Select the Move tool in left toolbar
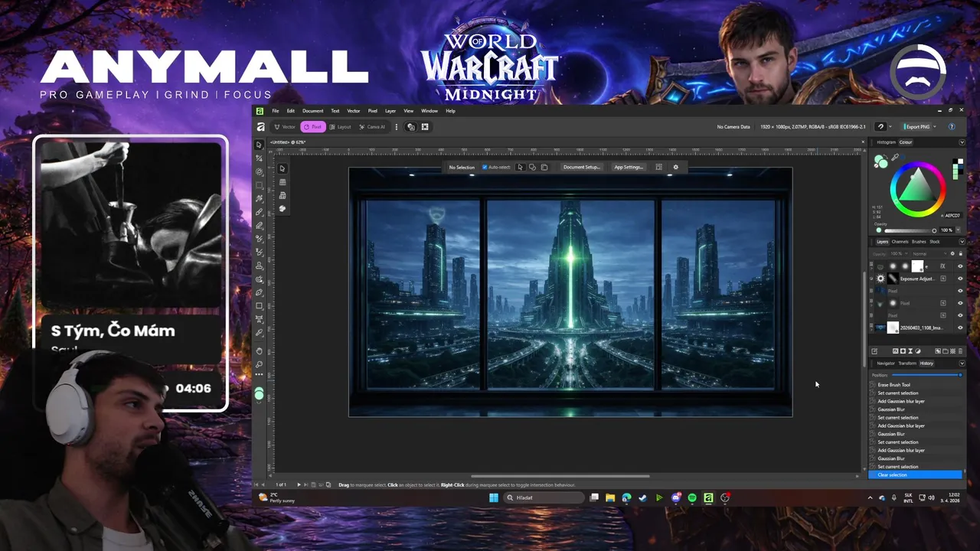 click(259, 145)
